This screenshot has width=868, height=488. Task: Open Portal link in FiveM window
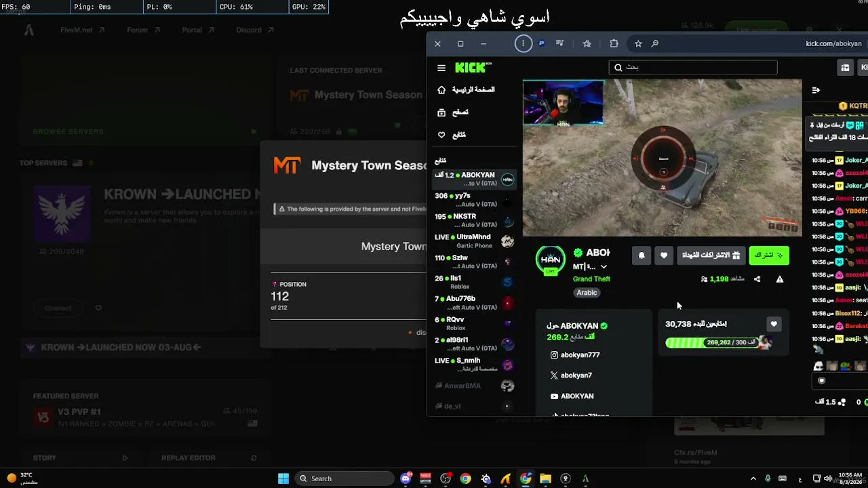pos(198,30)
